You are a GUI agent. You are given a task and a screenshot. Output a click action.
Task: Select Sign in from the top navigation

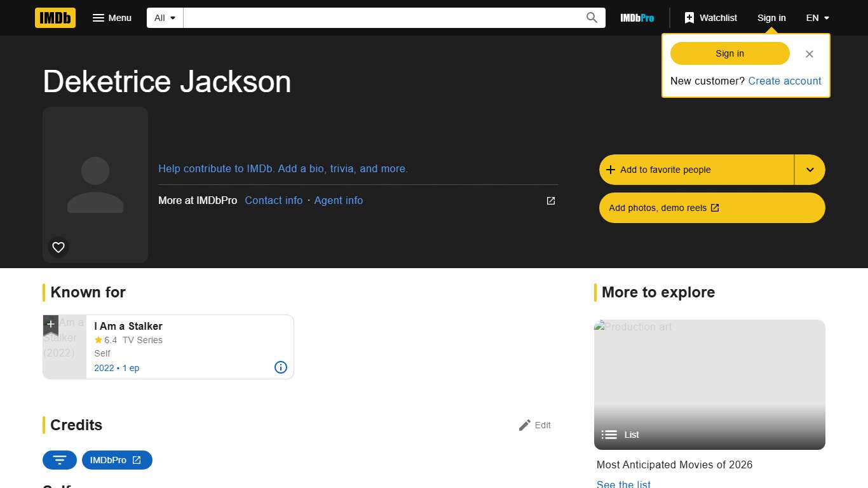click(771, 18)
